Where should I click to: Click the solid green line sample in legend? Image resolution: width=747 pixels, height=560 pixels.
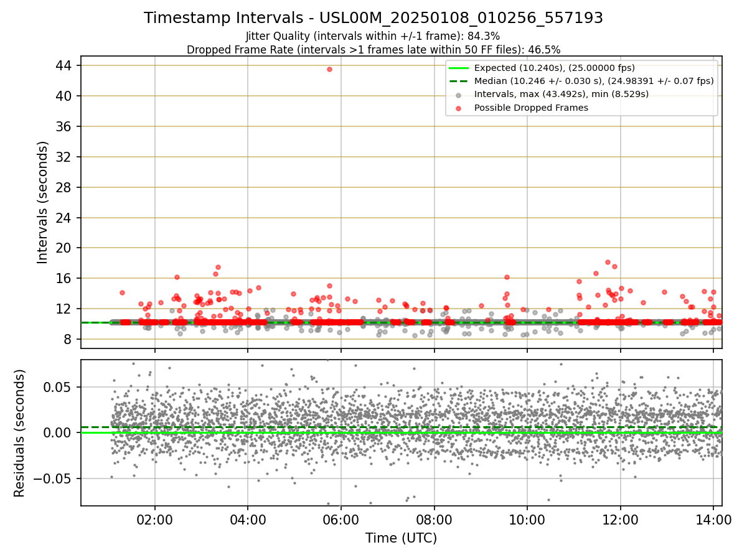(458, 68)
